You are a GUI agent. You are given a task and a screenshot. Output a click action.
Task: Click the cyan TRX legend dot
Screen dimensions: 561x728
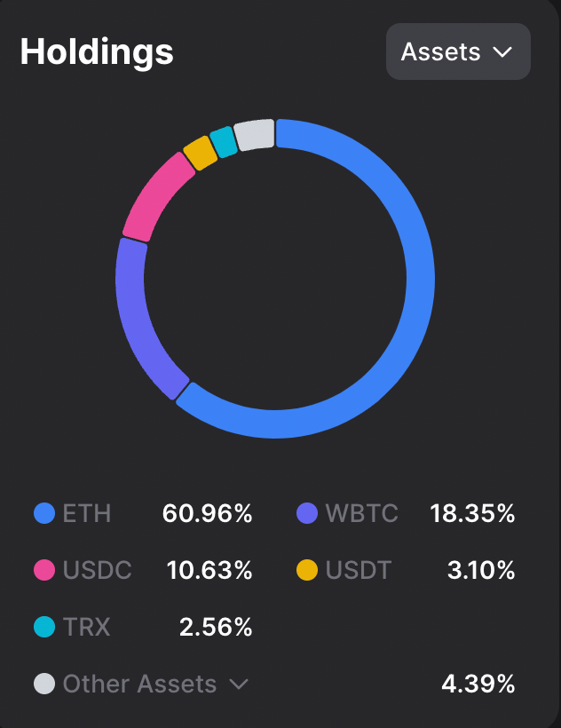44,627
